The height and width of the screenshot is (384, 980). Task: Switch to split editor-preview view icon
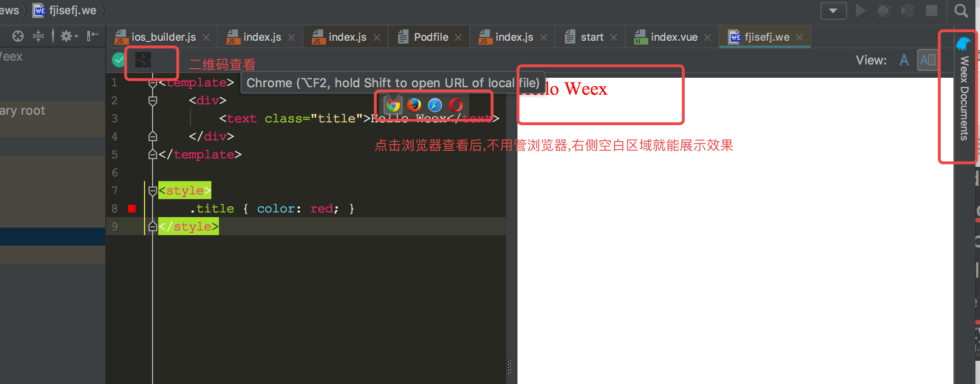coord(927,60)
